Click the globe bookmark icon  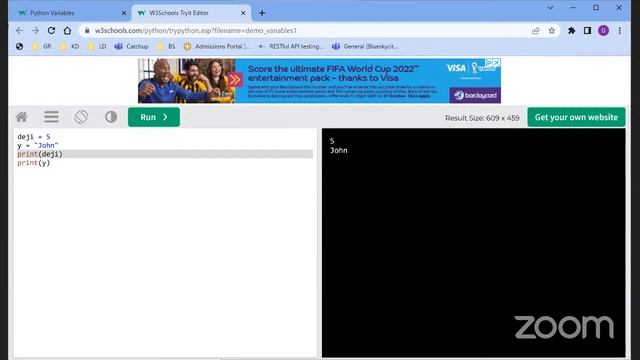(20, 47)
